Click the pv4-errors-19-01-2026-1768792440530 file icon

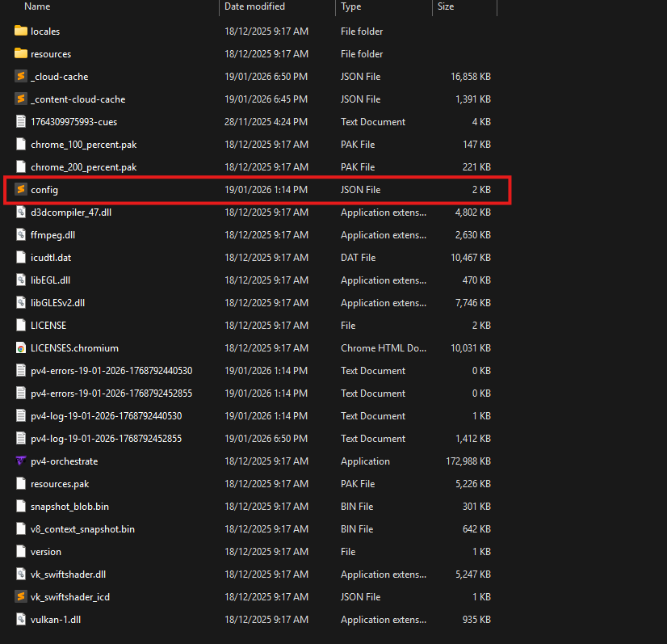pos(21,370)
